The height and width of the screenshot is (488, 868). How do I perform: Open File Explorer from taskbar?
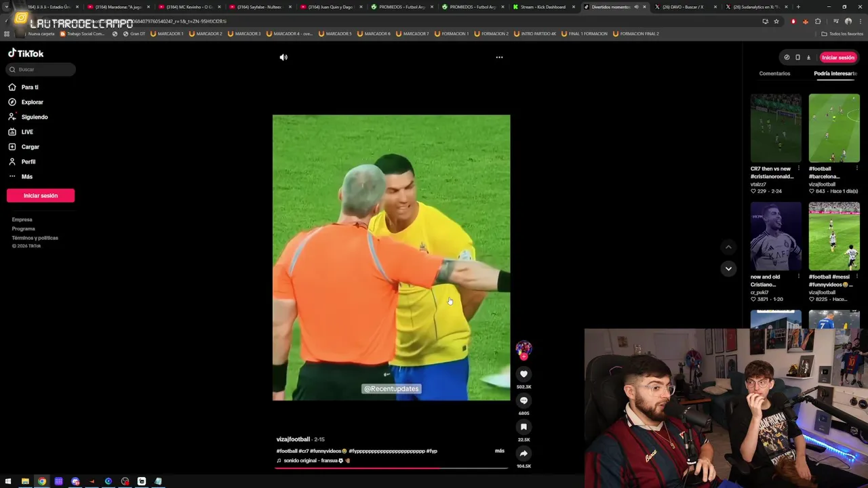(x=25, y=481)
